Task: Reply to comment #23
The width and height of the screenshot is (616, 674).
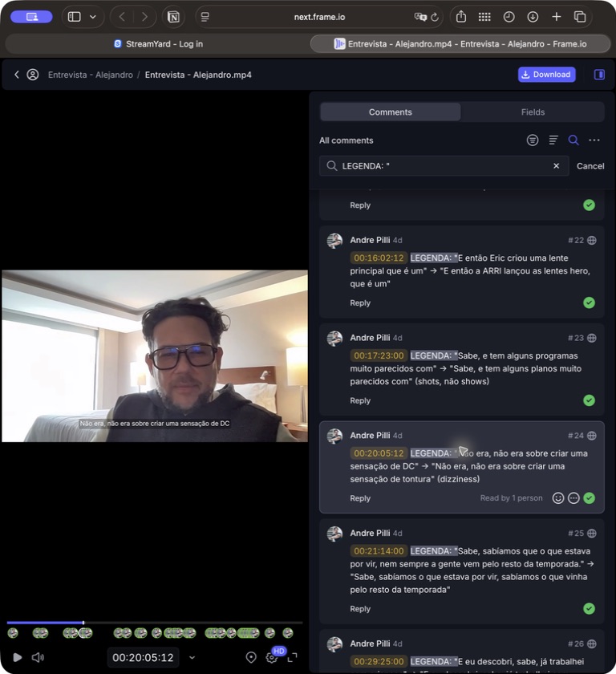Action: pos(360,400)
